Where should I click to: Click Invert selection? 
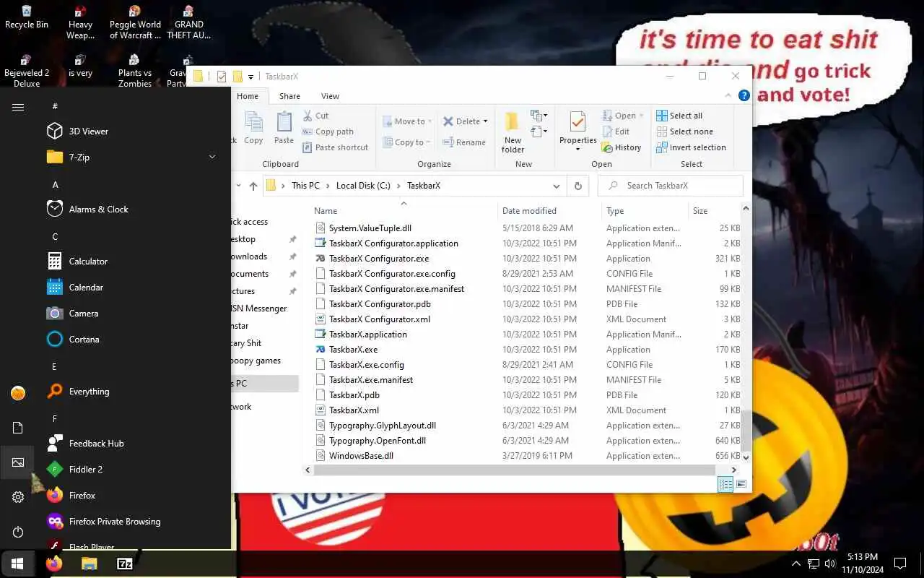coord(691,147)
